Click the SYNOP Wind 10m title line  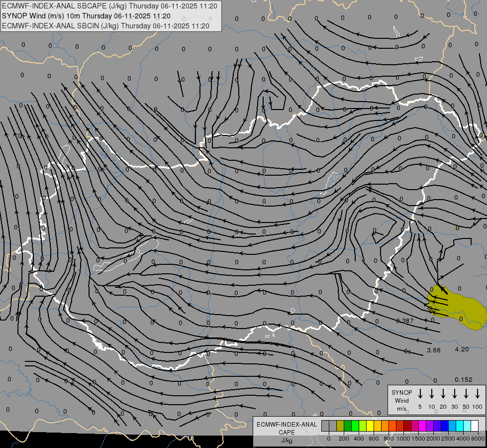click(x=87, y=16)
